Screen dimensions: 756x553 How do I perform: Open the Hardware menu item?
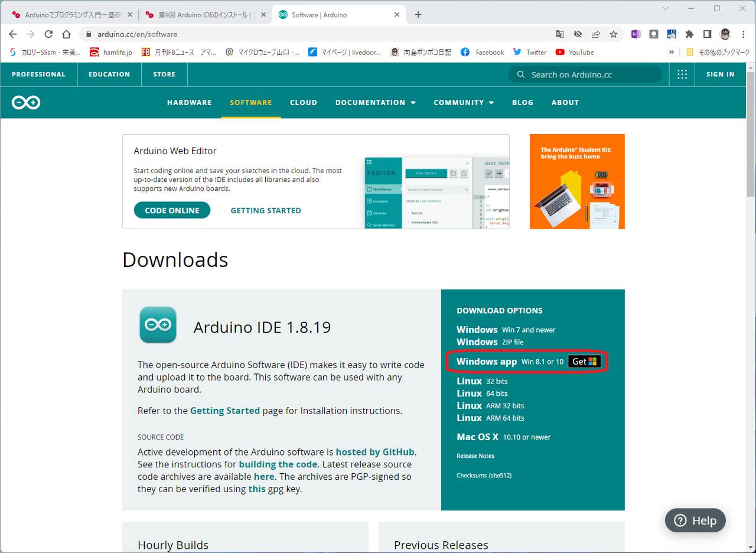pos(189,103)
